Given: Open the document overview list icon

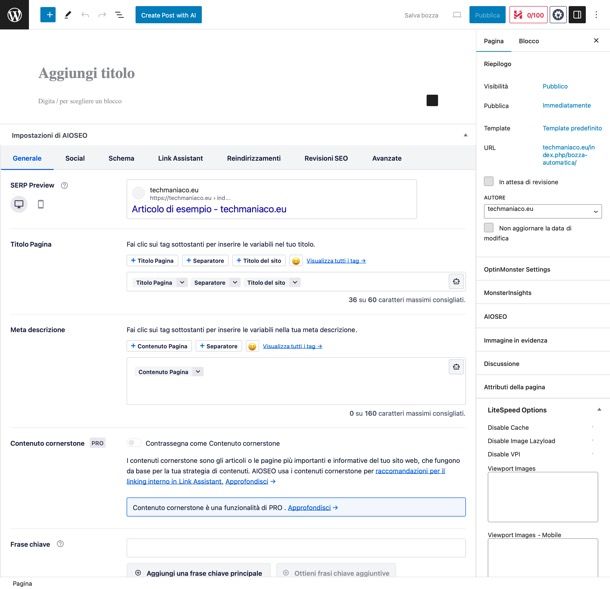Looking at the screenshot, I should point(119,15).
